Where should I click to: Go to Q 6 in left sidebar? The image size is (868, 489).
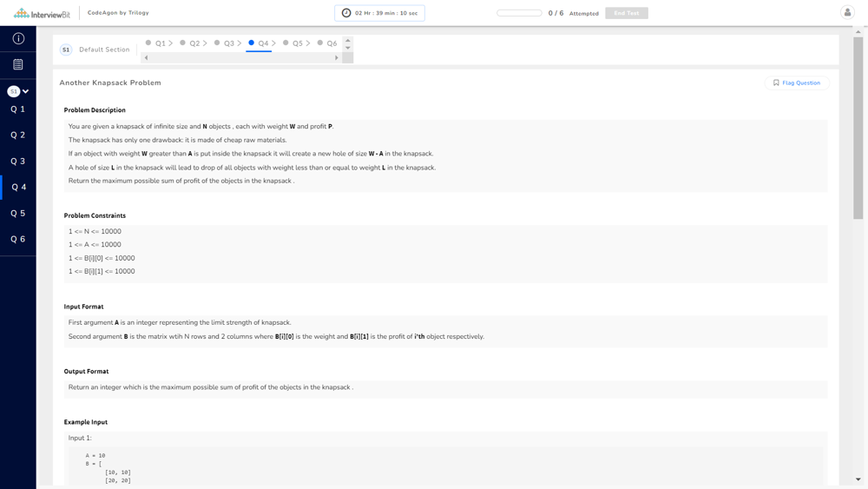pos(18,239)
